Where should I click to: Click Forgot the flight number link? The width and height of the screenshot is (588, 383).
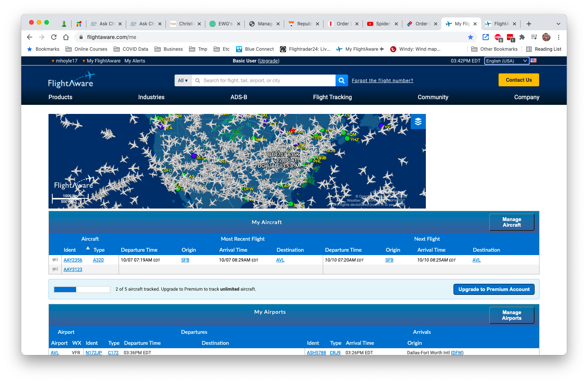(x=382, y=81)
